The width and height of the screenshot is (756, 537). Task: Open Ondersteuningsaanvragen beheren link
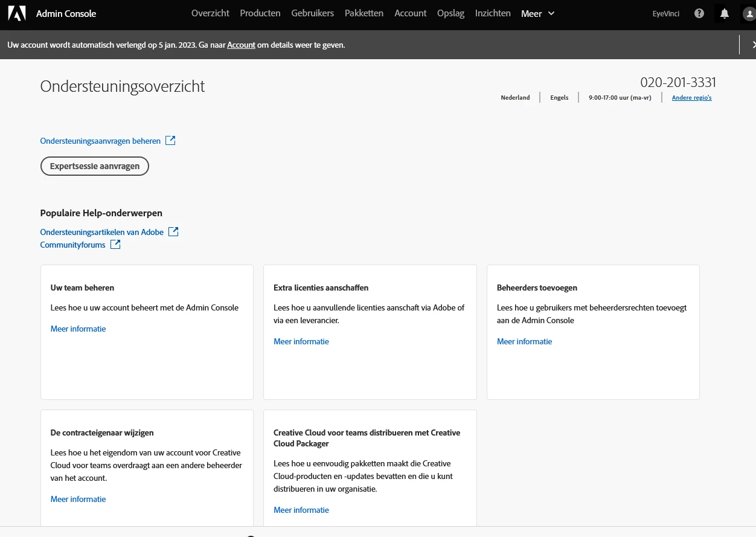[100, 141]
